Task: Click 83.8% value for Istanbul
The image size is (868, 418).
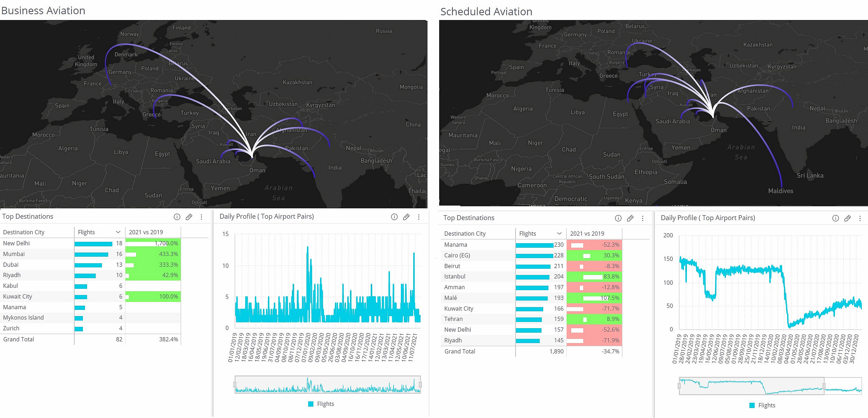Action: tap(611, 276)
